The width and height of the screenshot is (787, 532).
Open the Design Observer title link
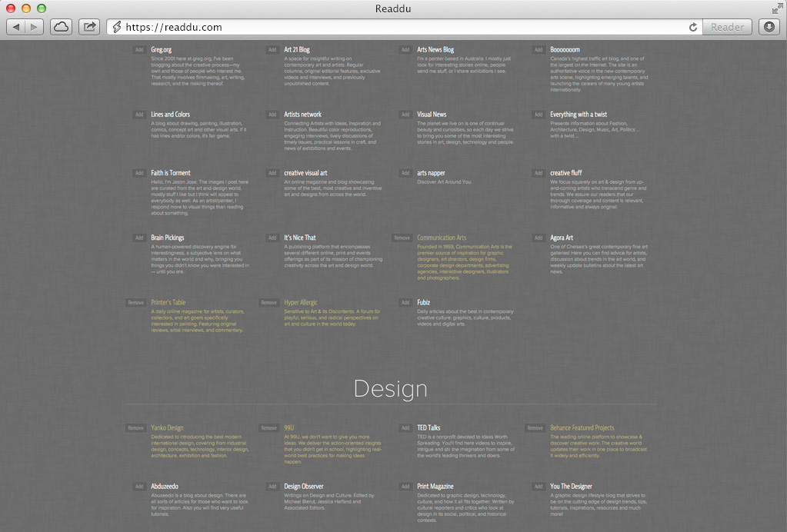click(x=304, y=487)
